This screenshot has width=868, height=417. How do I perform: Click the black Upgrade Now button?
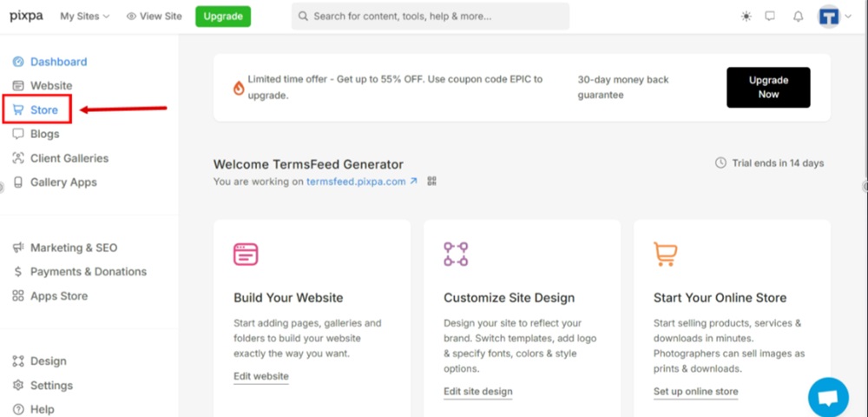coord(768,88)
